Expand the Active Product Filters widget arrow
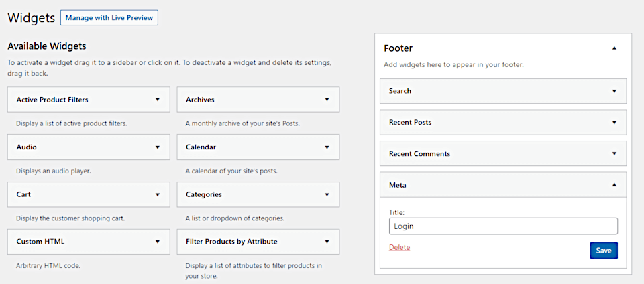This screenshot has width=644, height=284. [158, 100]
